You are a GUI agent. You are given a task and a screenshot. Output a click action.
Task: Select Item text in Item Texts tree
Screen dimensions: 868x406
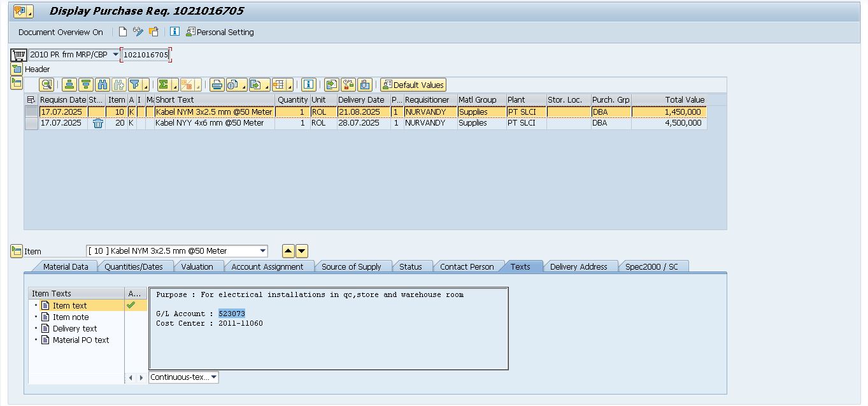click(69, 306)
